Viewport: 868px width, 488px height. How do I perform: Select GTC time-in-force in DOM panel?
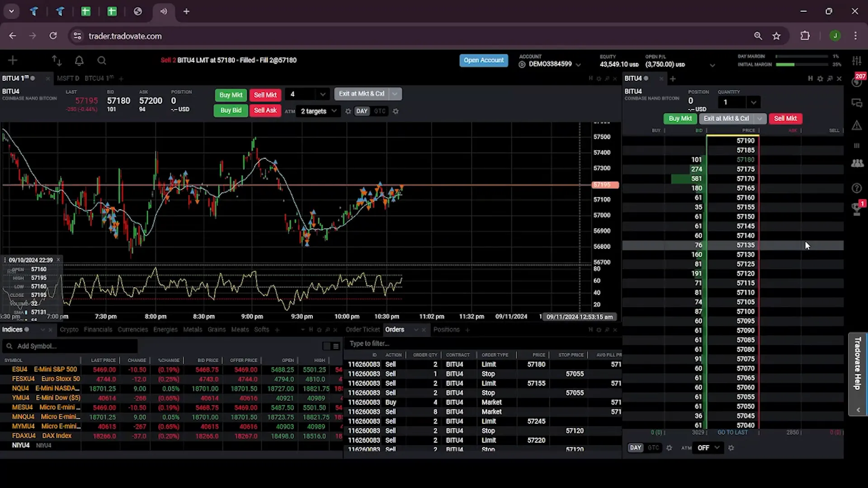pyautogui.click(x=653, y=448)
